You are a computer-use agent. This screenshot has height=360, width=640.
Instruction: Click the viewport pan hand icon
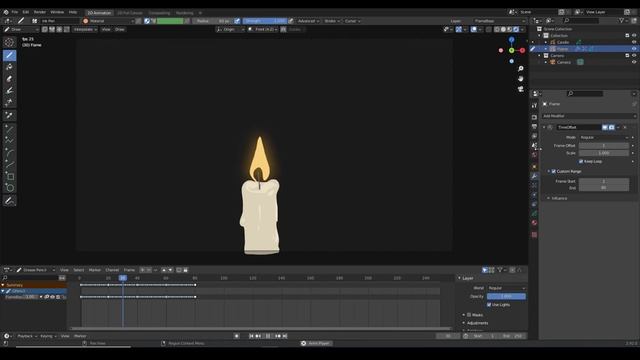(x=520, y=78)
